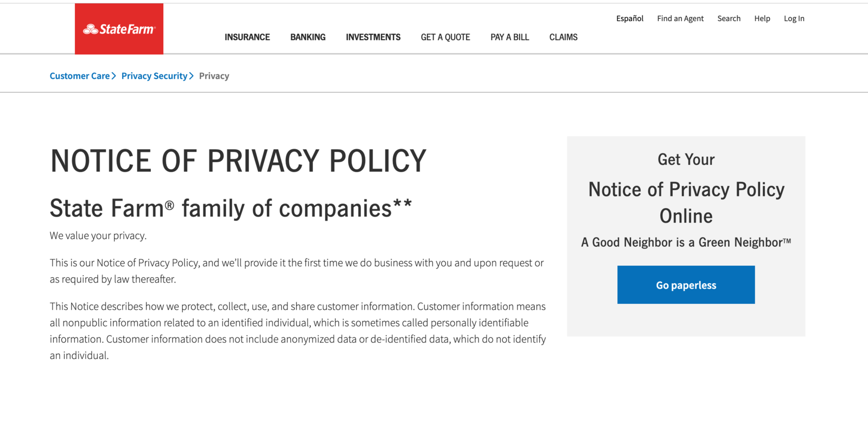Open the Banking menu
The width and height of the screenshot is (868, 421).
click(x=308, y=37)
